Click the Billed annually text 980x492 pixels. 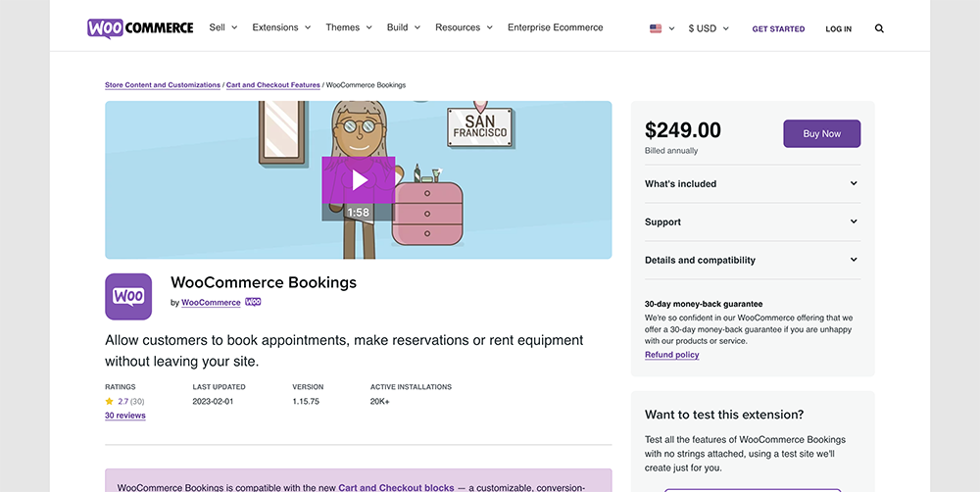[671, 151]
